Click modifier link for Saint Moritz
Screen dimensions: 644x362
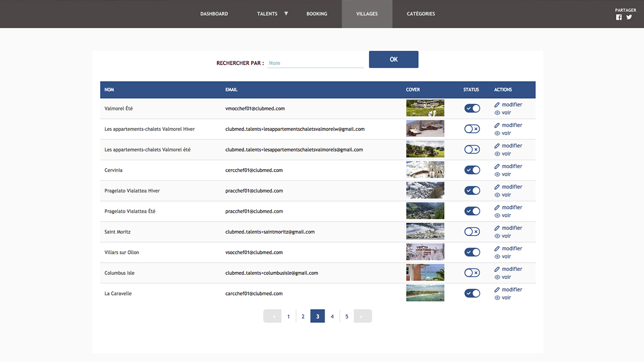click(x=512, y=228)
